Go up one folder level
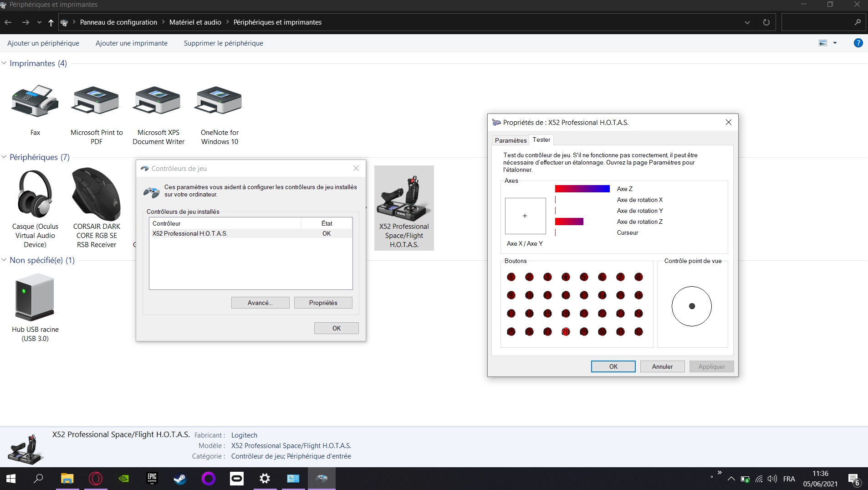Screen dimensions: 868x490 pos(51,22)
